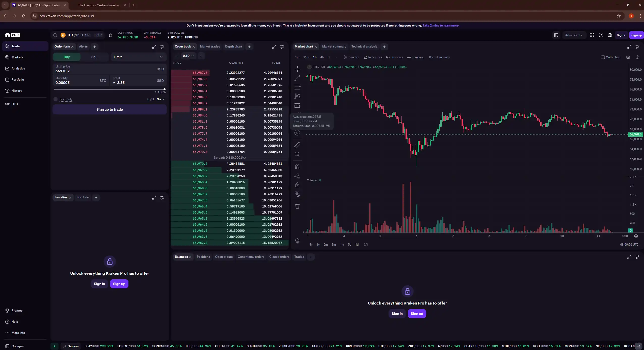
Task: Open the ruler measure tool
Action: (297, 145)
